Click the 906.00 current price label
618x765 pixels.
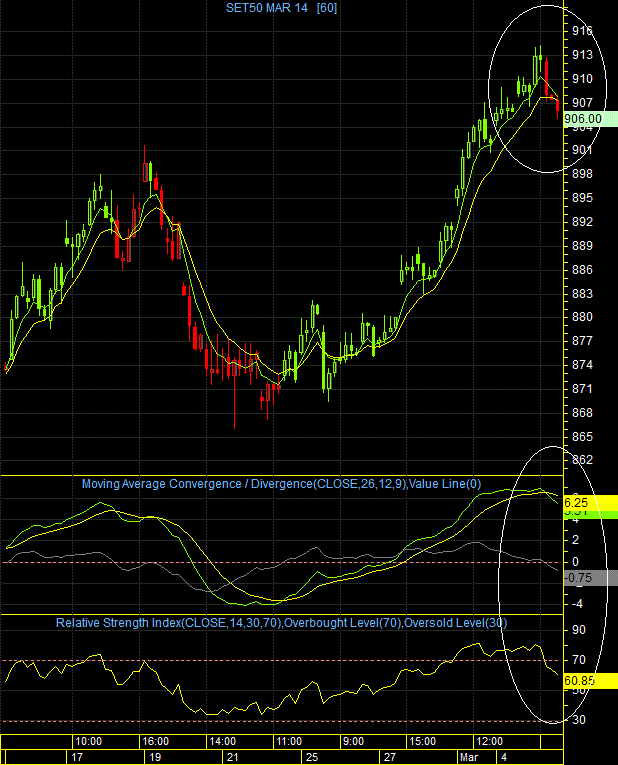[591, 119]
